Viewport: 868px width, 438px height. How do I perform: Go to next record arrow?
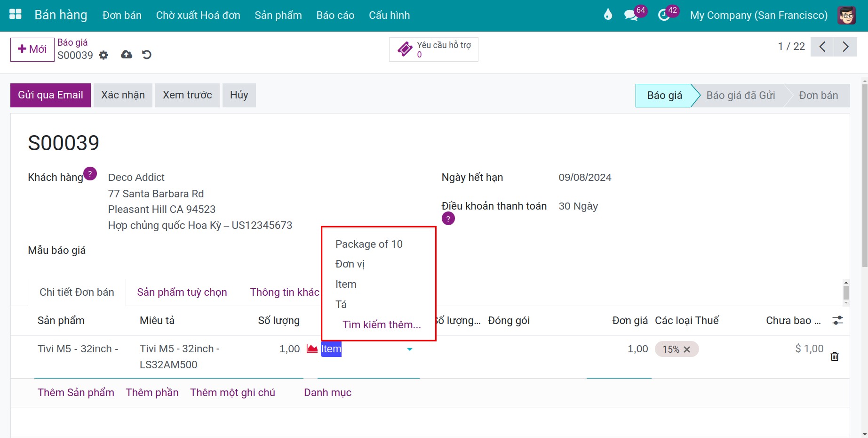845,47
